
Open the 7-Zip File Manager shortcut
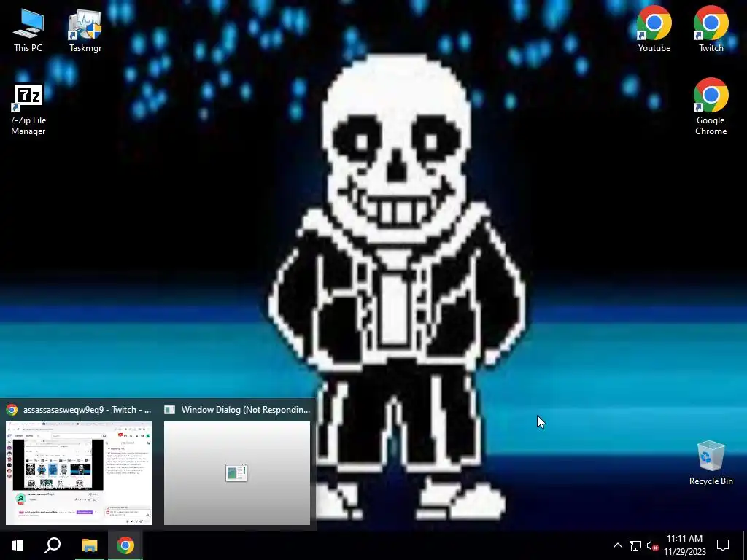(28, 110)
